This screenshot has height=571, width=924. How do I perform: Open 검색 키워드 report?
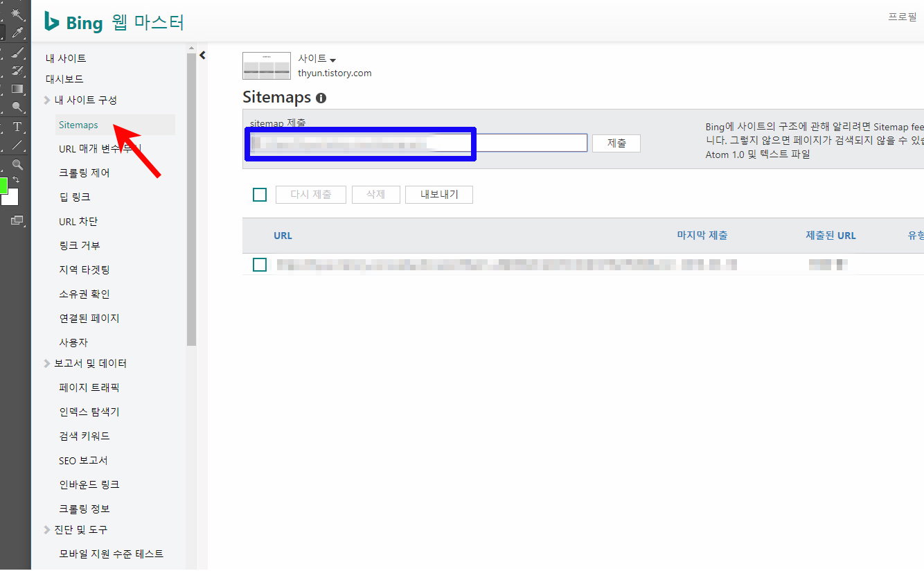click(85, 437)
